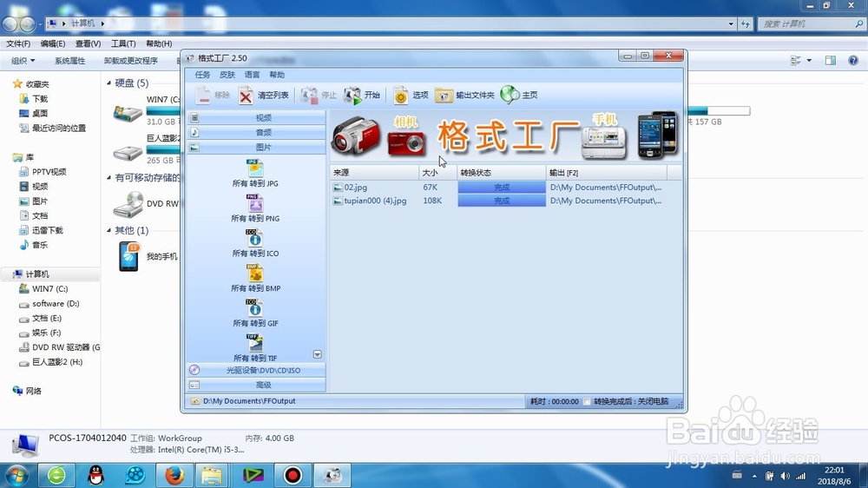This screenshot has height=488, width=868.
Task: Open 选项 options gear icon
Action: click(x=401, y=96)
